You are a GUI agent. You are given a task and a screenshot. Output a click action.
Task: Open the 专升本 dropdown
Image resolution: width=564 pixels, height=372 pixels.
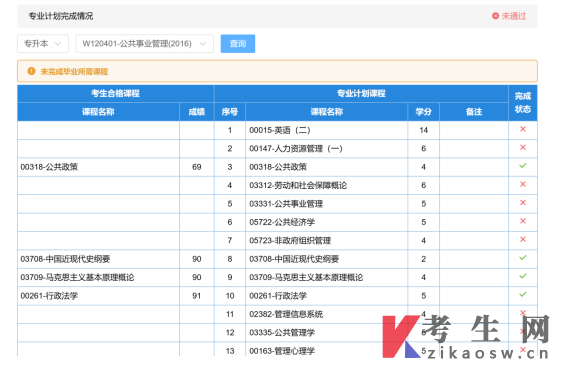pyautogui.click(x=43, y=44)
